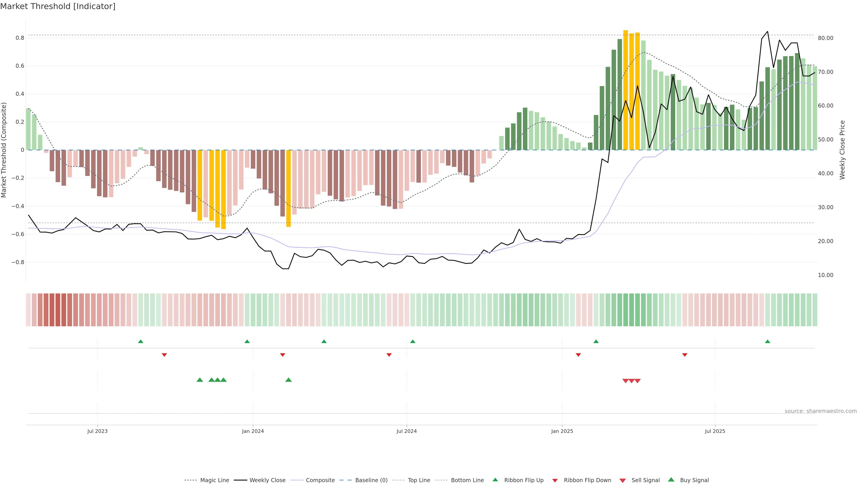Click the Sell Signal legend triangle
868x488 pixels.
point(623,481)
